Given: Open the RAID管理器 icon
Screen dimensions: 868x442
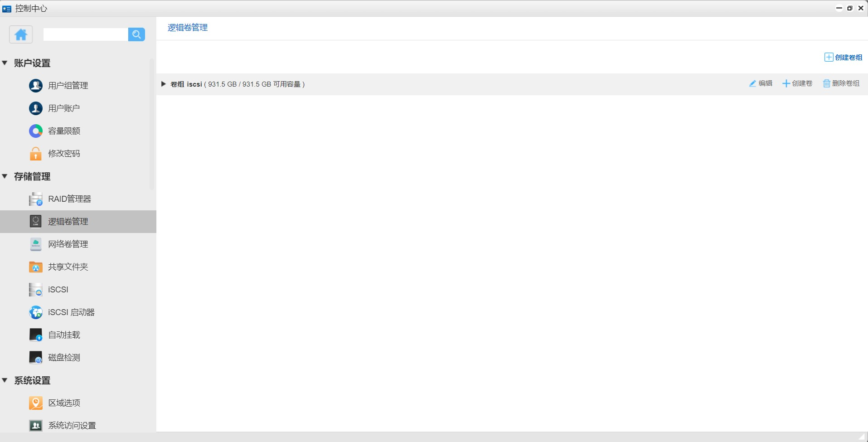Looking at the screenshot, I should 35,199.
